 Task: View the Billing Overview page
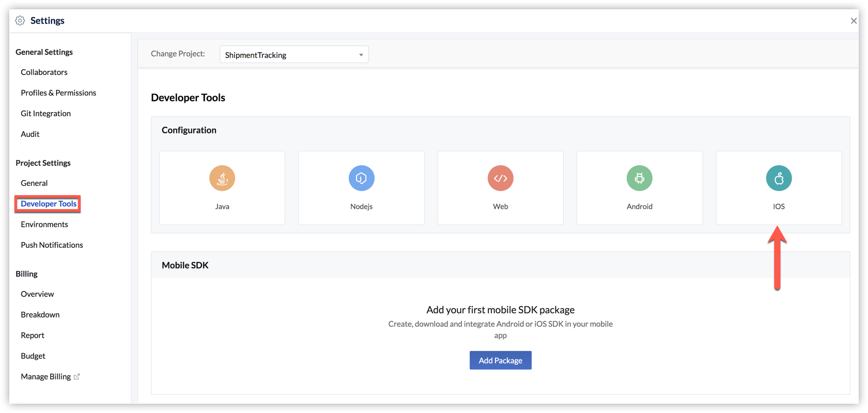tap(37, 294)
